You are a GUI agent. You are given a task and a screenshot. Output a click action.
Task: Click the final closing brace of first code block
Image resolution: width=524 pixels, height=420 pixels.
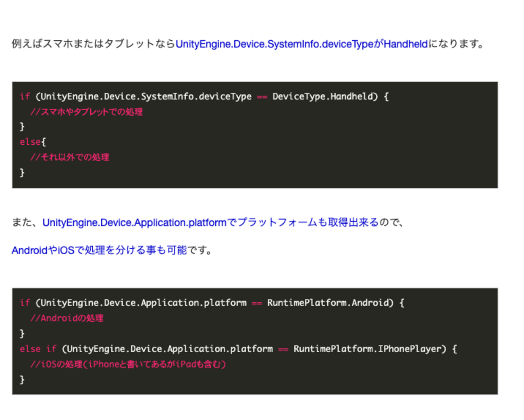(22, 173)
